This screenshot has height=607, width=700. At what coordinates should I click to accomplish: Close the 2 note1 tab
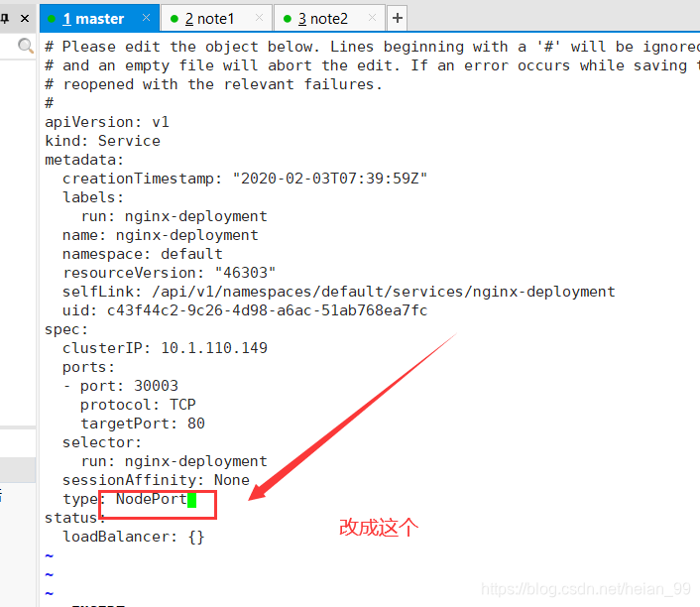coord(259,18)
